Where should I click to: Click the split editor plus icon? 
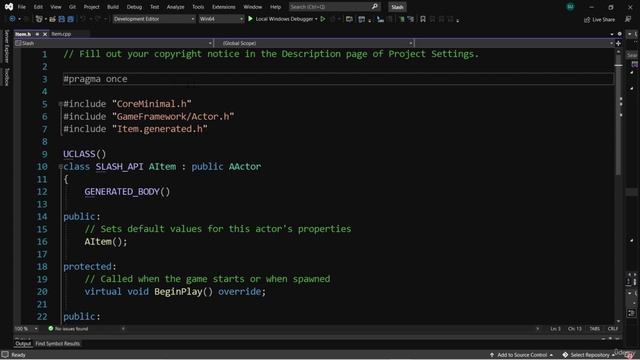tap(618, 43)
